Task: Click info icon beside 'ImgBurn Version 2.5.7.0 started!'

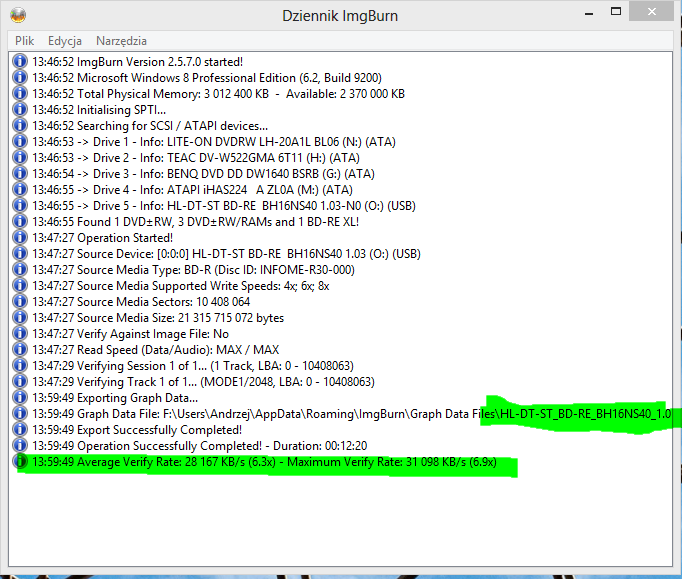Action: click(x=20, y=61)
